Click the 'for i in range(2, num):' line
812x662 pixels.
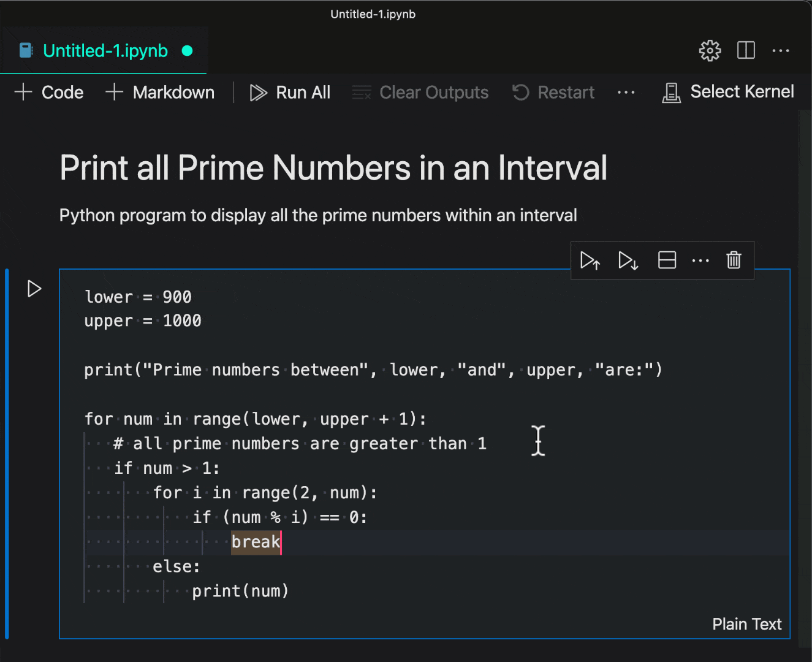click(x=265, y=492)
